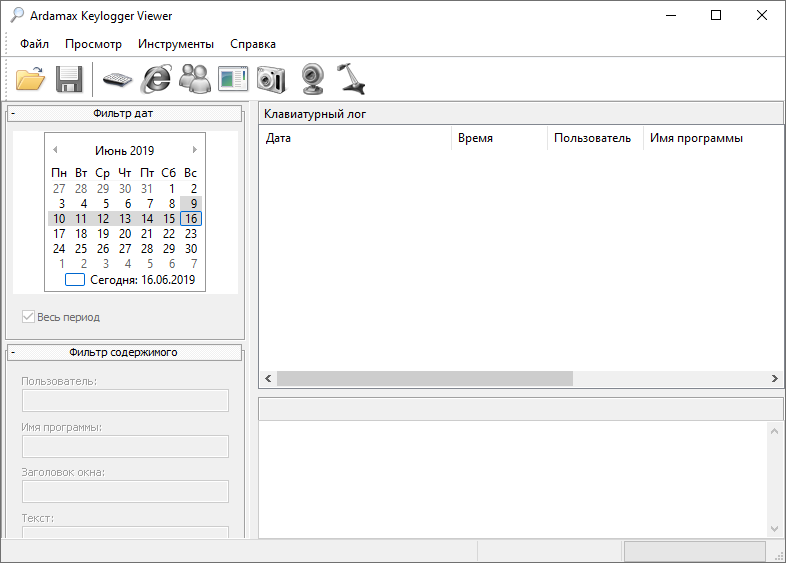Toggle the 'Весь период' checkbox
This screenshot has height=563, width=786.
[29, 317]
